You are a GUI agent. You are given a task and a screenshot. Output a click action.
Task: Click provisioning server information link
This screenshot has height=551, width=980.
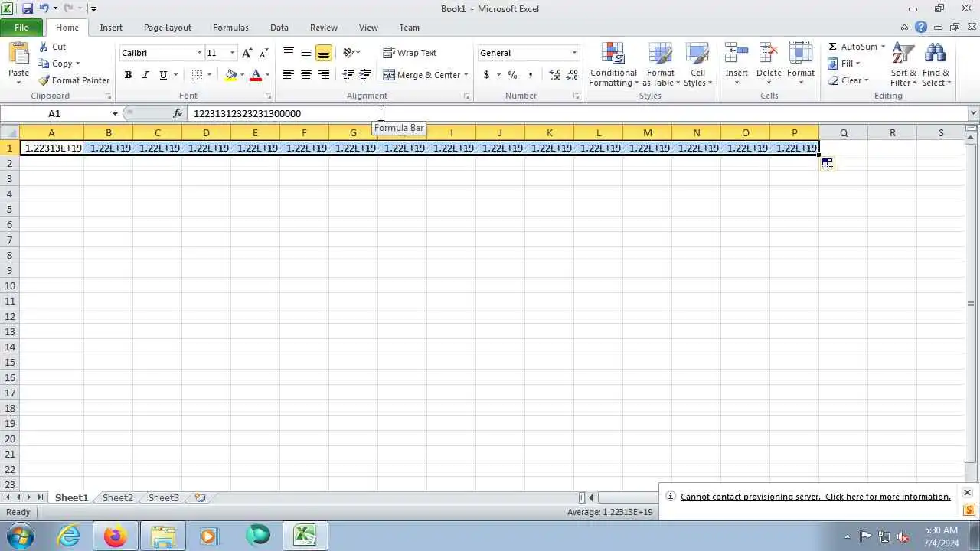pyautogui.click(x=815, y=497)
